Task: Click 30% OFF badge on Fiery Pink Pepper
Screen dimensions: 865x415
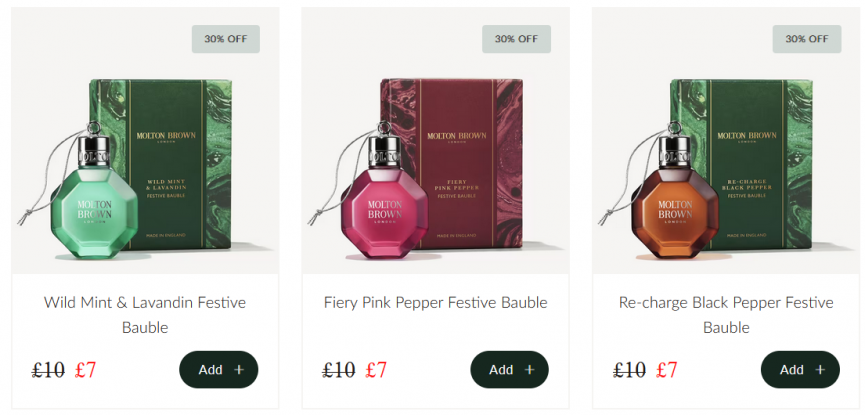Action: [516, 39]
